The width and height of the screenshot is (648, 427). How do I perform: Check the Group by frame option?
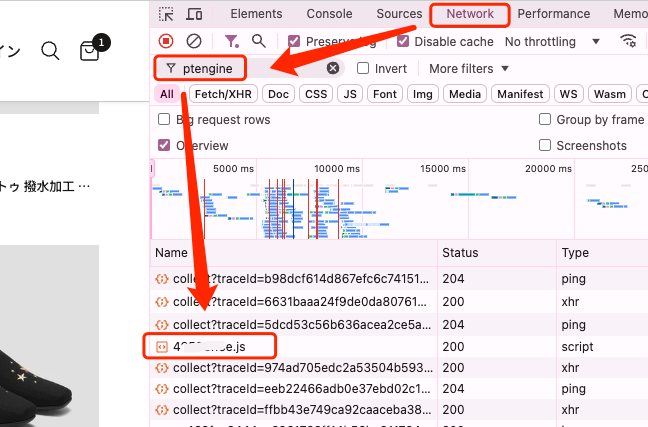(545, 119)
